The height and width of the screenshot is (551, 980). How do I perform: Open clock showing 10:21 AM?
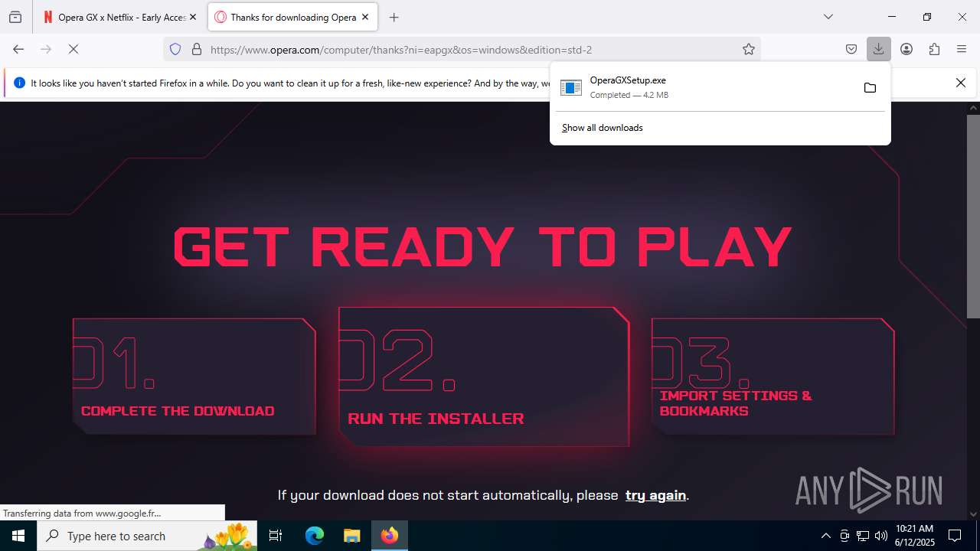tap(915, 536)
